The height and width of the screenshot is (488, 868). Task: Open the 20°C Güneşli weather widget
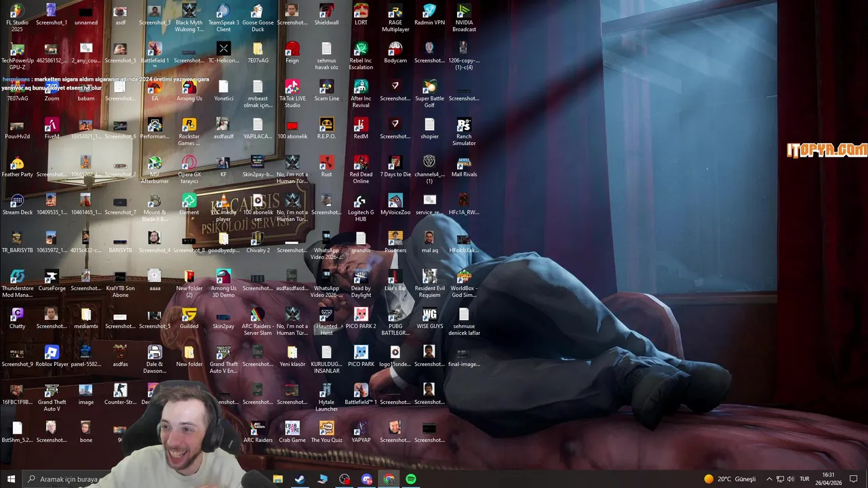pos(730,479)
